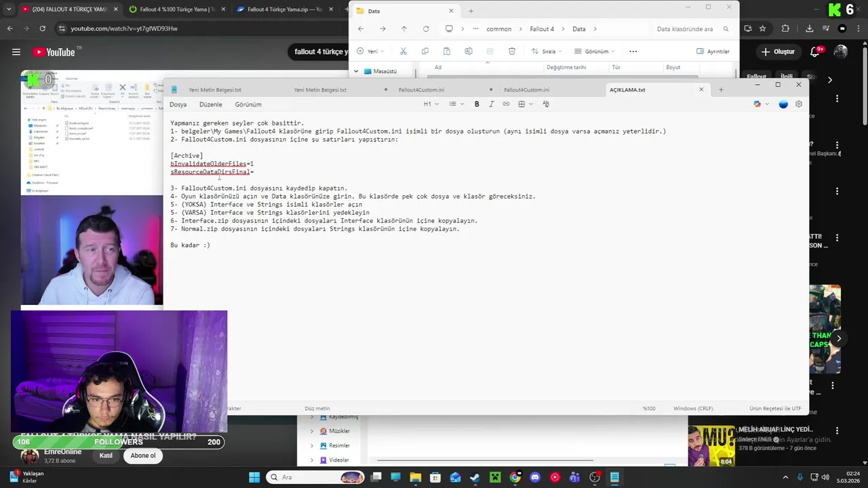Reload the YouTube page in browser
This screenshot has width=868, height=488.
(x=42, y=28)
